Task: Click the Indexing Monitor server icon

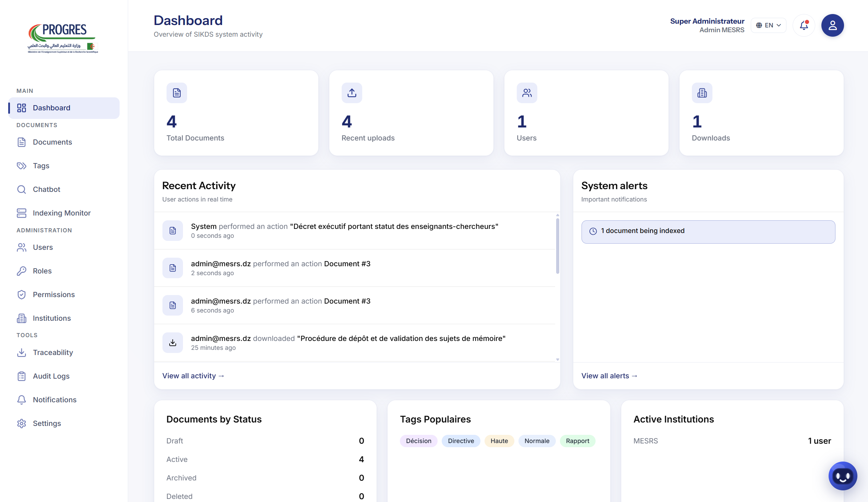Action: (x=21, y=213)
